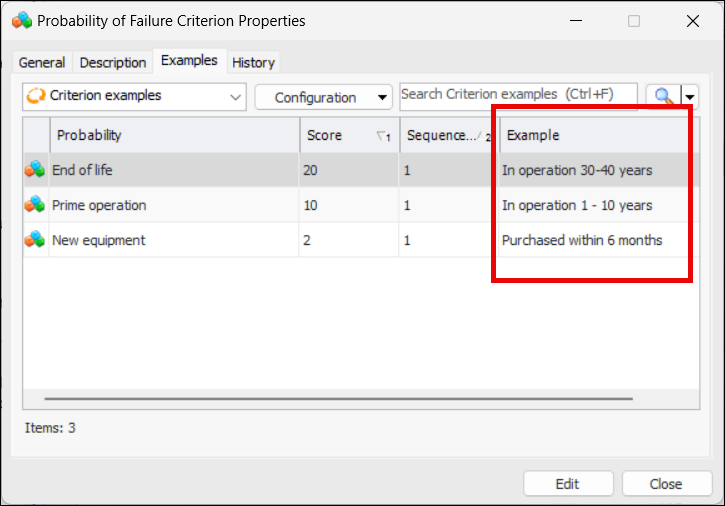Sort by the Probability column header
725x506 pixels.
[x=174, y=135]
